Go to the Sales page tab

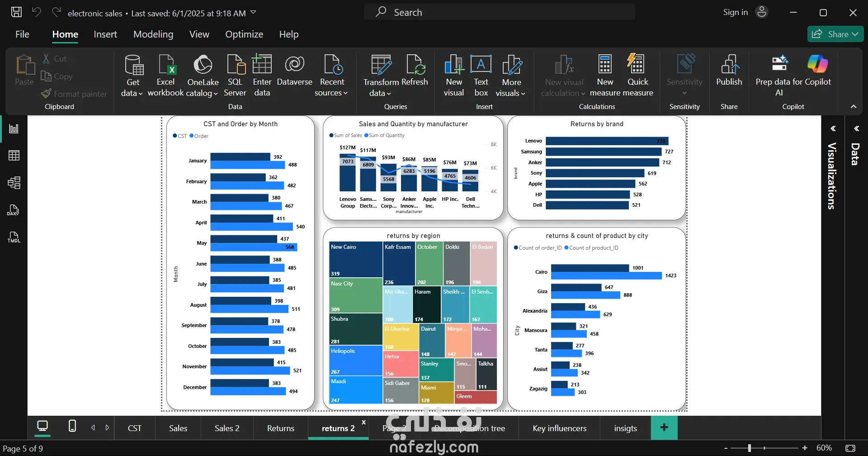(178, 428)
